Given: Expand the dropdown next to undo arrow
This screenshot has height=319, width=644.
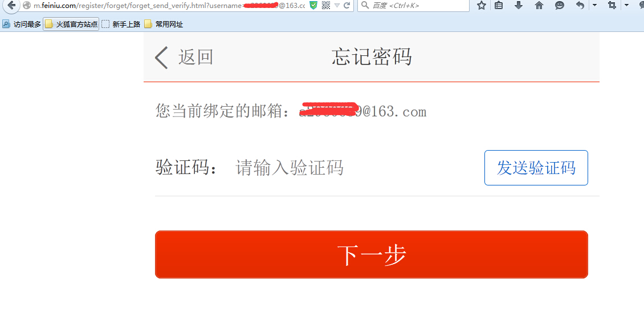Looking at the screenshot, I should 595,5.
